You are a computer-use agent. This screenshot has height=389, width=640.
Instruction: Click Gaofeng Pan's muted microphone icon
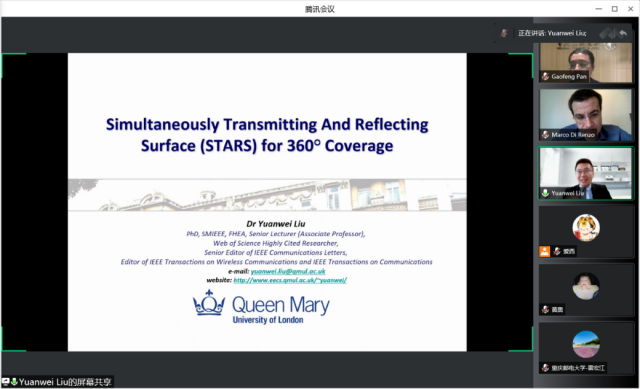click(x=545, y=76)
